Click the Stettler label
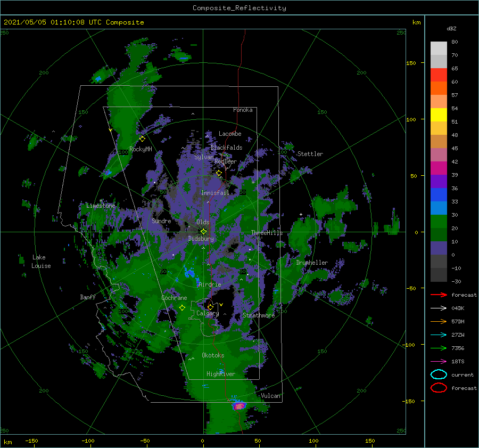The width and height of the screenshot is (479, 448). click(x=310, y=154)
